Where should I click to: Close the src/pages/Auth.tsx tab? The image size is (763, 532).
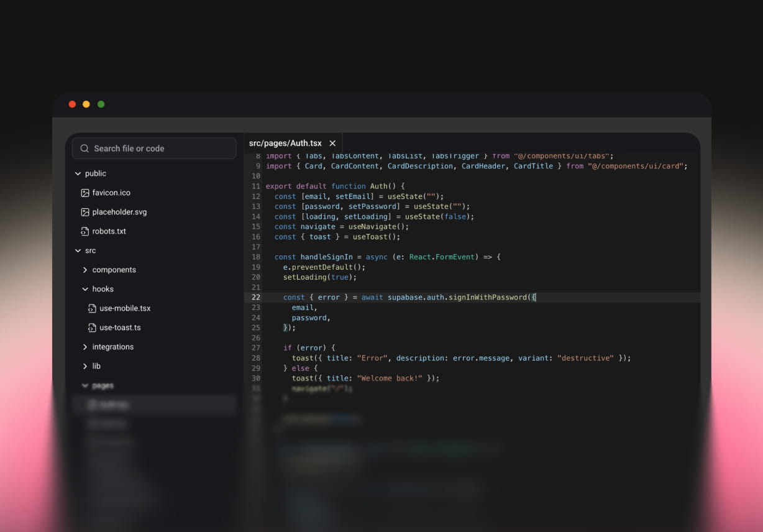pos(332,144)
